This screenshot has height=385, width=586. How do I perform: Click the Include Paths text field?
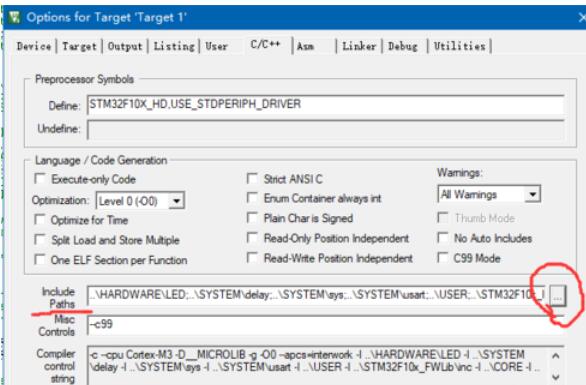tap(317, 295)
